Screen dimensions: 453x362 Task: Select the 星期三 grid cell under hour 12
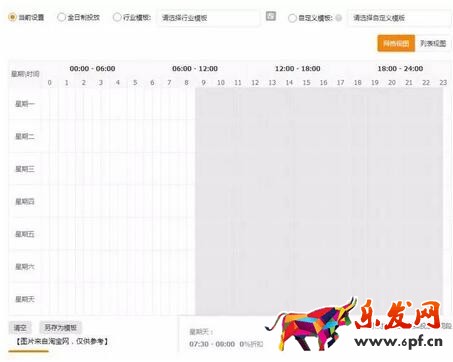tap(255, 169)
